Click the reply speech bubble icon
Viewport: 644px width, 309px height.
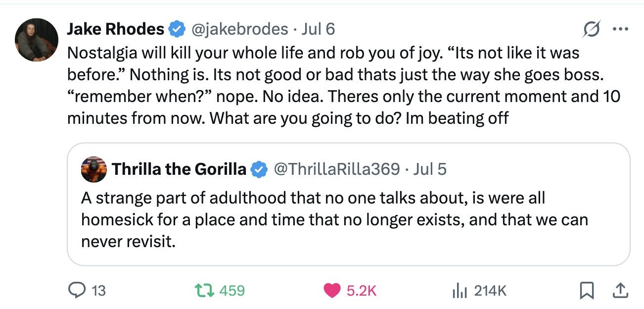(78, 290)
